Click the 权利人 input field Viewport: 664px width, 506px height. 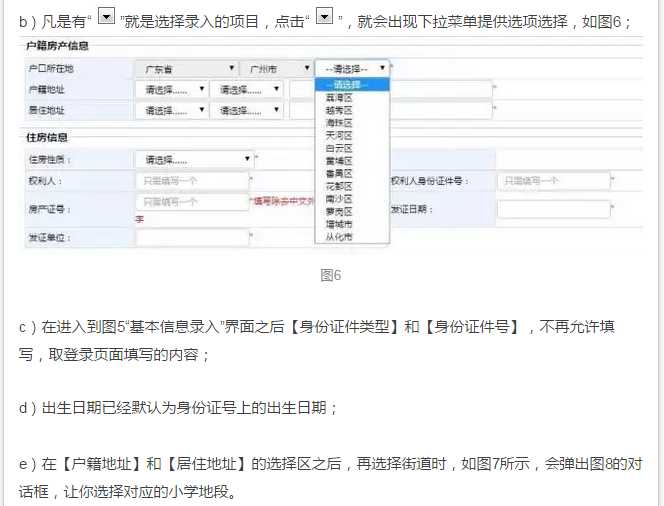click(192, 181)
